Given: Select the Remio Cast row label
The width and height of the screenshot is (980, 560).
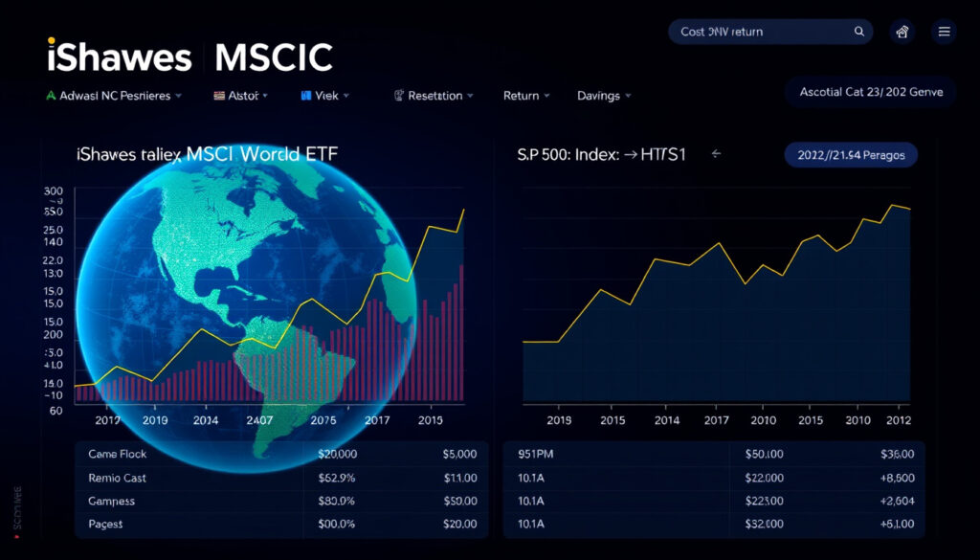Looking at the screenshot, I should (x=117, y=478).
